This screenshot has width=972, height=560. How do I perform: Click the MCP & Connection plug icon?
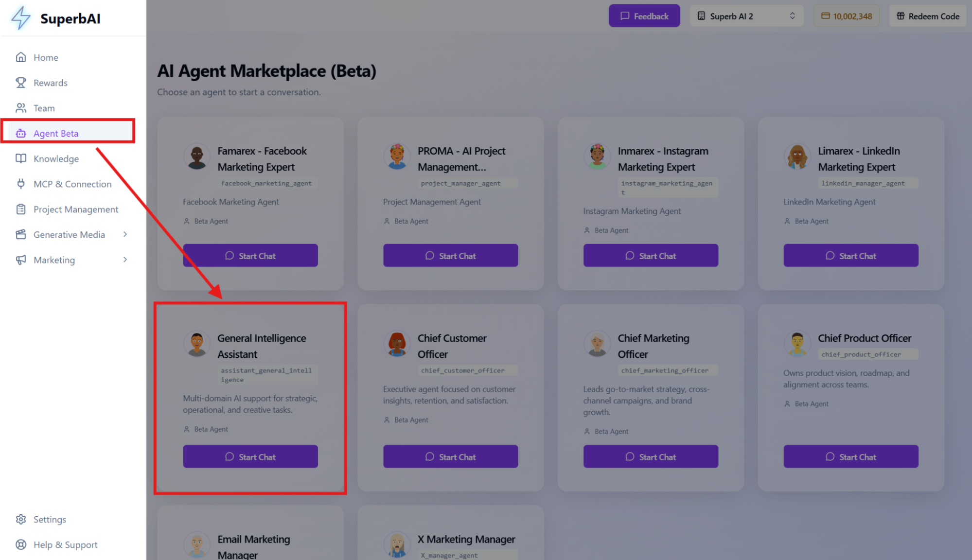coord(21,184)
